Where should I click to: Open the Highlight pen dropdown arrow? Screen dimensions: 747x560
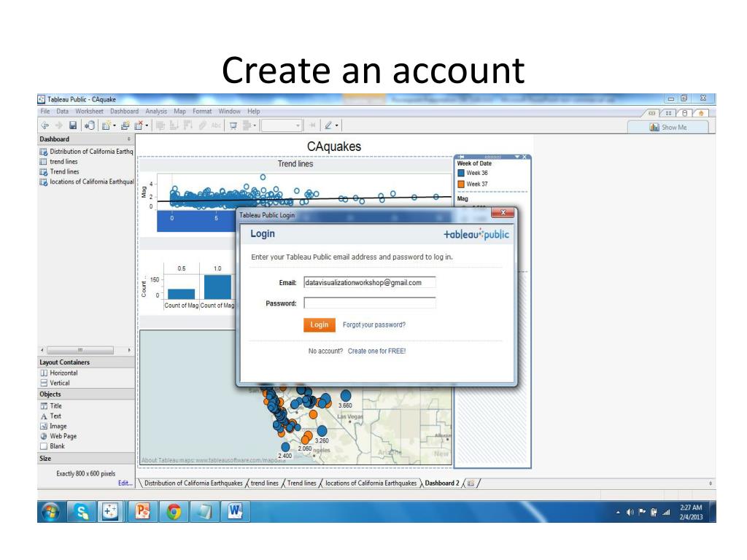tap(337, 126)
